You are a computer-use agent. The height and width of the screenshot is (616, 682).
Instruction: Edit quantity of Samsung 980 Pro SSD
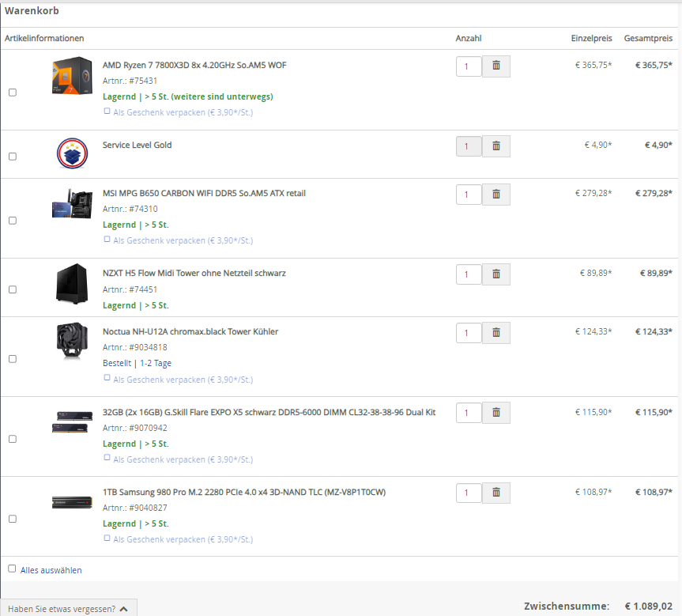tap(469, 493)
